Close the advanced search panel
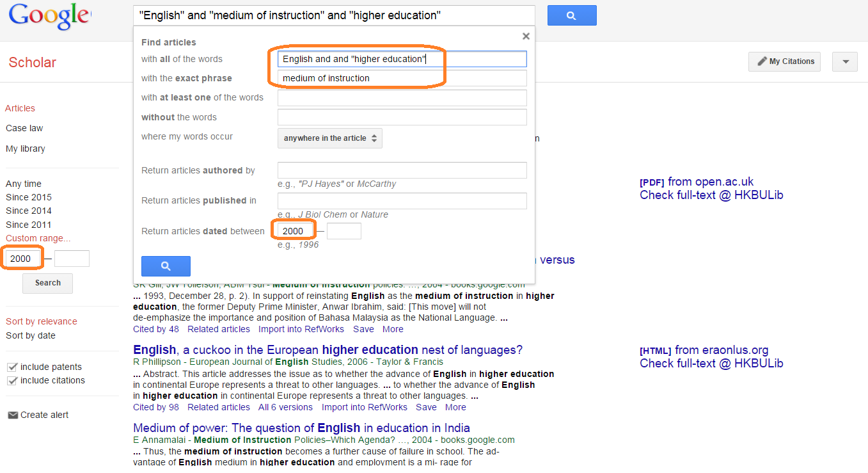Viewport: 868px width, 473px height. click(x=526, y=36)
